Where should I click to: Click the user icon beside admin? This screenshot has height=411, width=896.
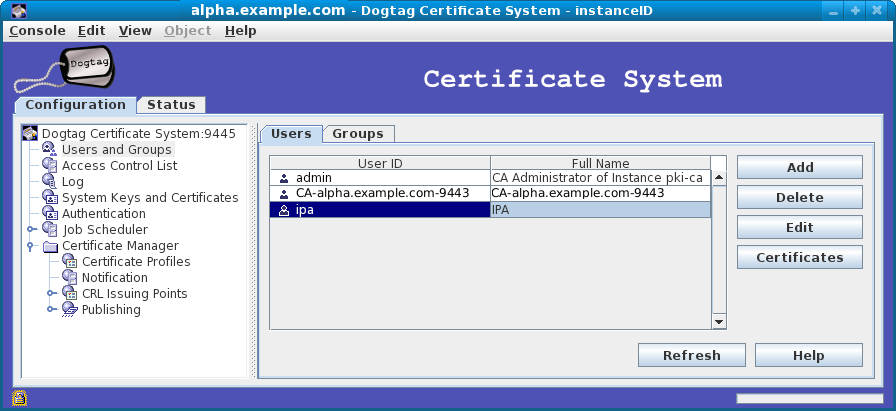pos(284,178)
